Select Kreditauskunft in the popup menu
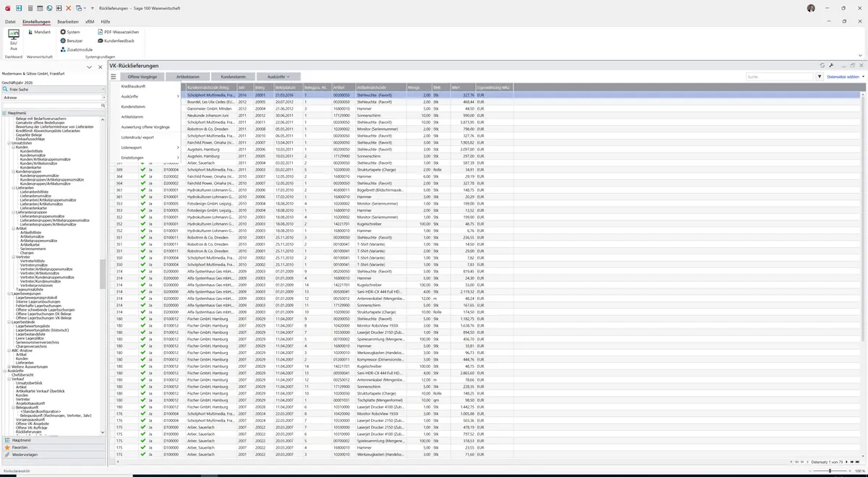 150,86
